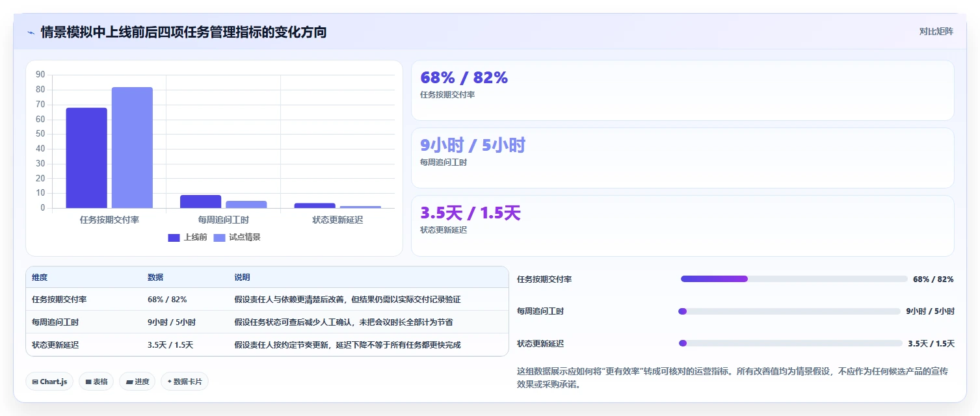Click the 试点情景 bar for 任务按期交付率

tap(132, 148)
